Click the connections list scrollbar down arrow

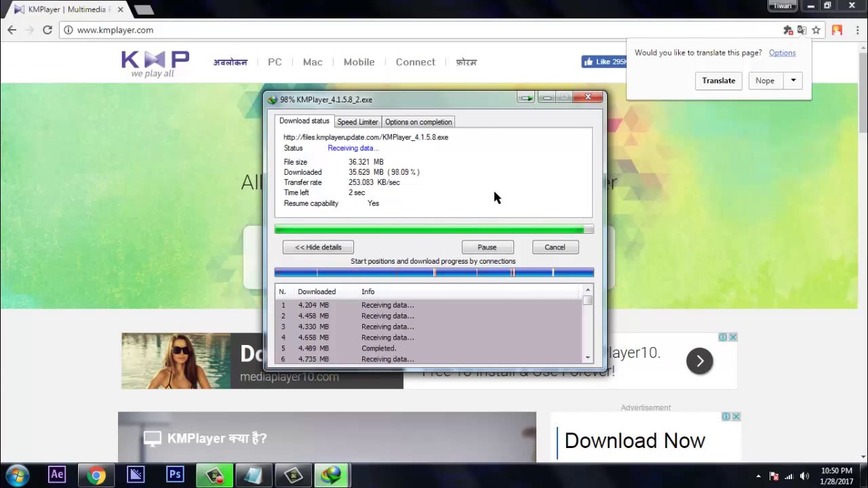click(587, 357)
